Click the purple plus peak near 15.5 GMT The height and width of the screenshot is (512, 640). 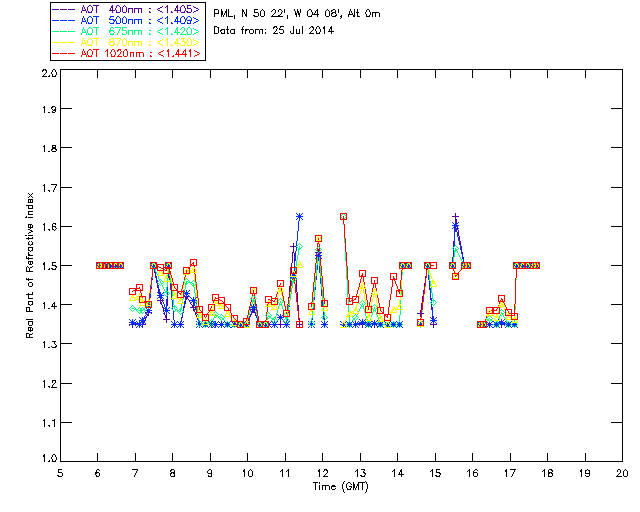point(456,217)
